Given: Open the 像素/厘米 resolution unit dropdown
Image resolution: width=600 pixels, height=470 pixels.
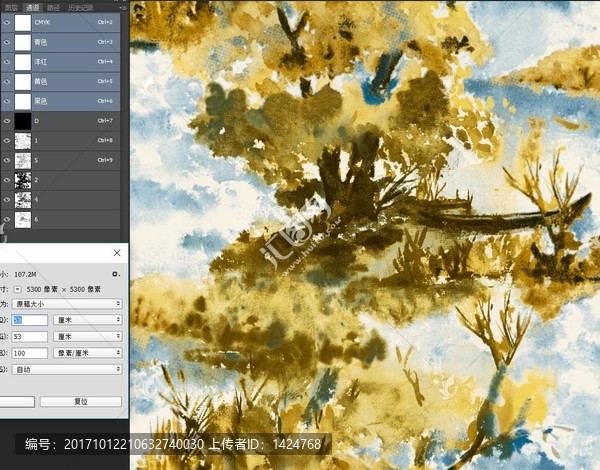Looking at the screenshot, I should click(88, 353).
